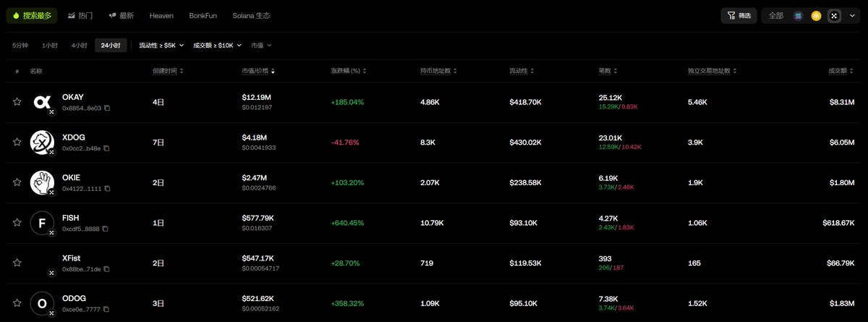Switch to the 热门 tab
This screenshot has height=322, width=868.
coord(80,15)
